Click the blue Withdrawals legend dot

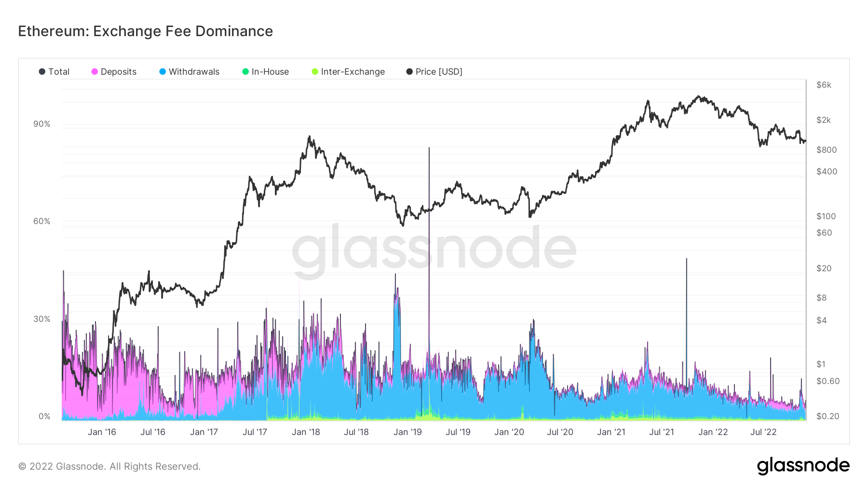pyautogui.click(x=163, y=71)
